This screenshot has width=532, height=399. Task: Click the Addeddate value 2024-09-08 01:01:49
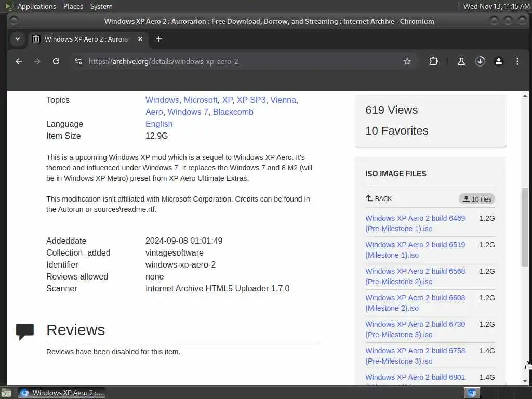(184, 241)
